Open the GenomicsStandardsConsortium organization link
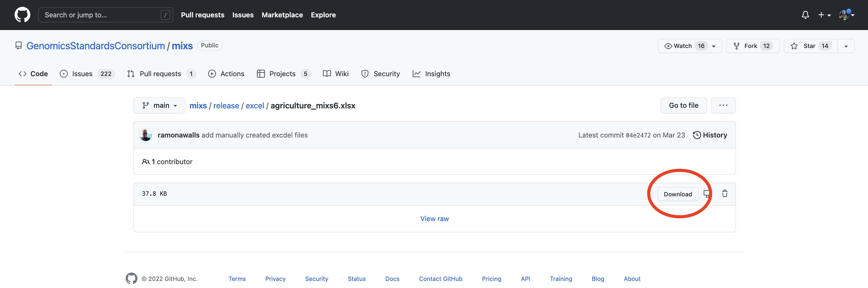868x288 pixels. [96, 46]
